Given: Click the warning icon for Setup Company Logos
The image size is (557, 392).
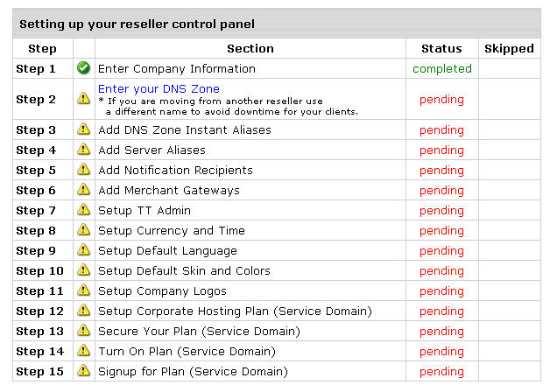Looking at the screenshot, I should point(83,290).
